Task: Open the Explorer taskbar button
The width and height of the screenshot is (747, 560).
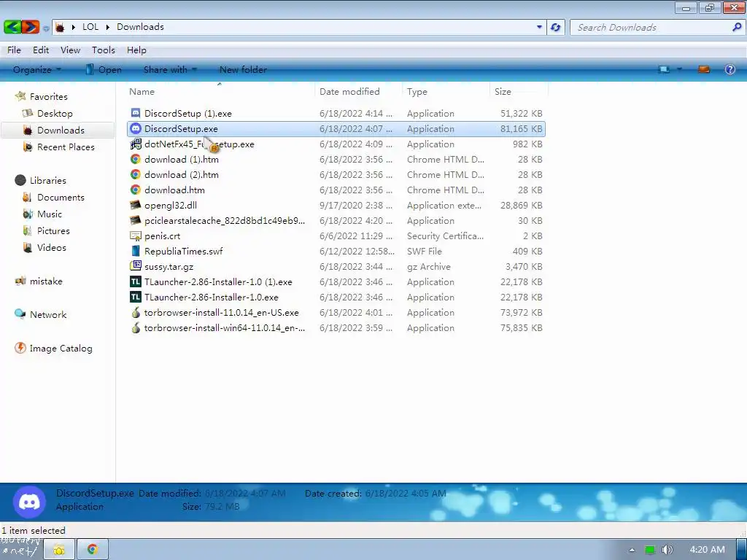Action: 59,550
